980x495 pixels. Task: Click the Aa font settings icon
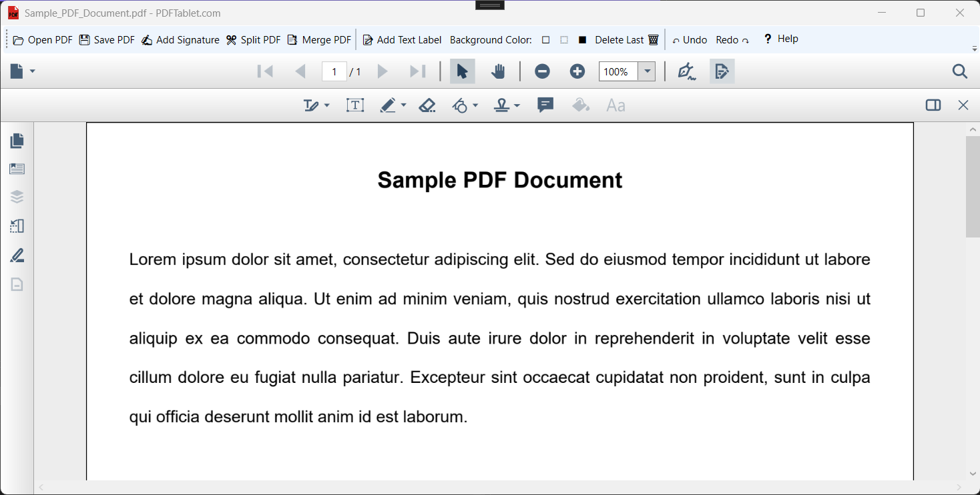click(x=616, y=105)
